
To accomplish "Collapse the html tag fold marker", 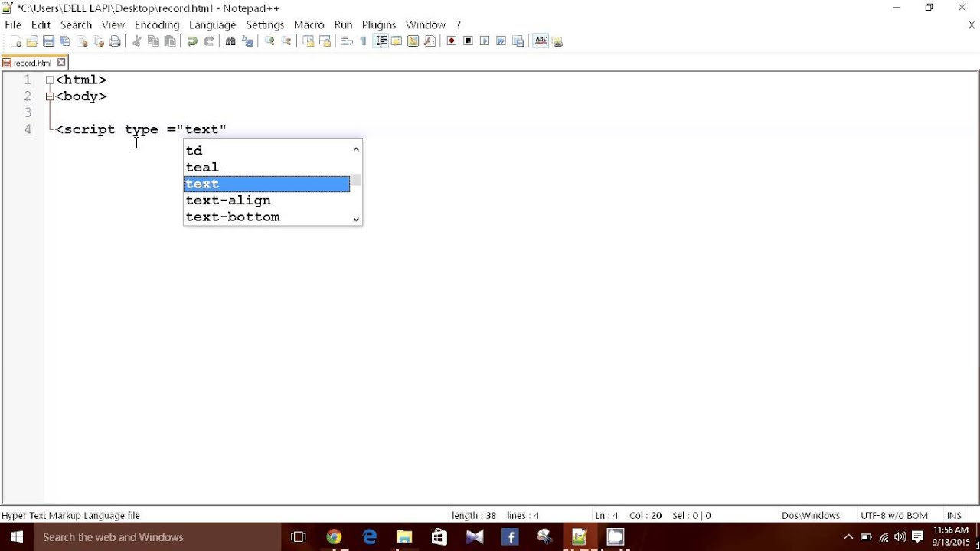I will click(50, 80).
